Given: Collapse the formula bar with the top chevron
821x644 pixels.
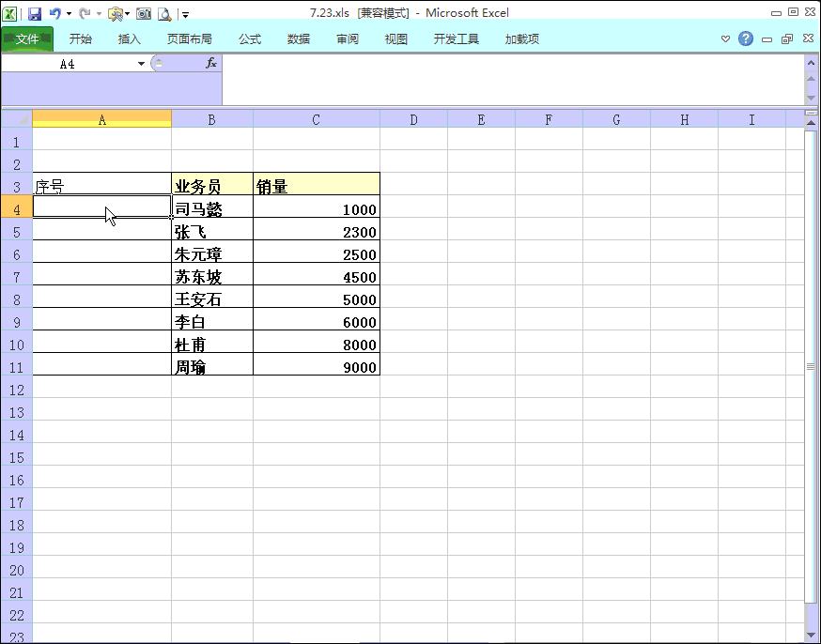Looking at the screenshot, I should pos(811,63).
